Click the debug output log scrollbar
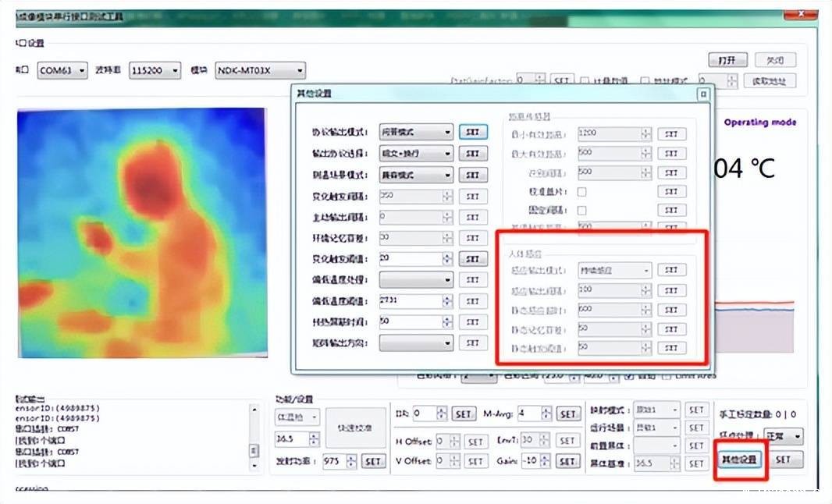 click(x=253, y=437)
